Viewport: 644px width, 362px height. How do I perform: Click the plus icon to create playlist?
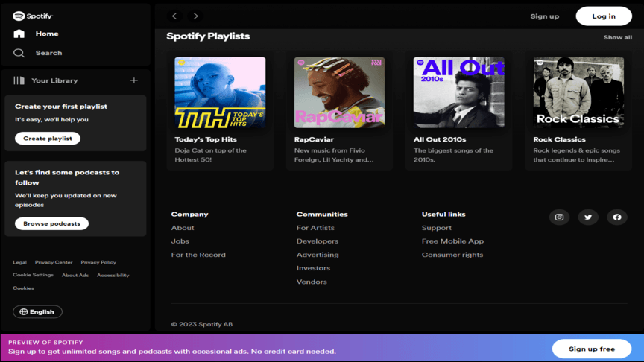click(134, 80)
